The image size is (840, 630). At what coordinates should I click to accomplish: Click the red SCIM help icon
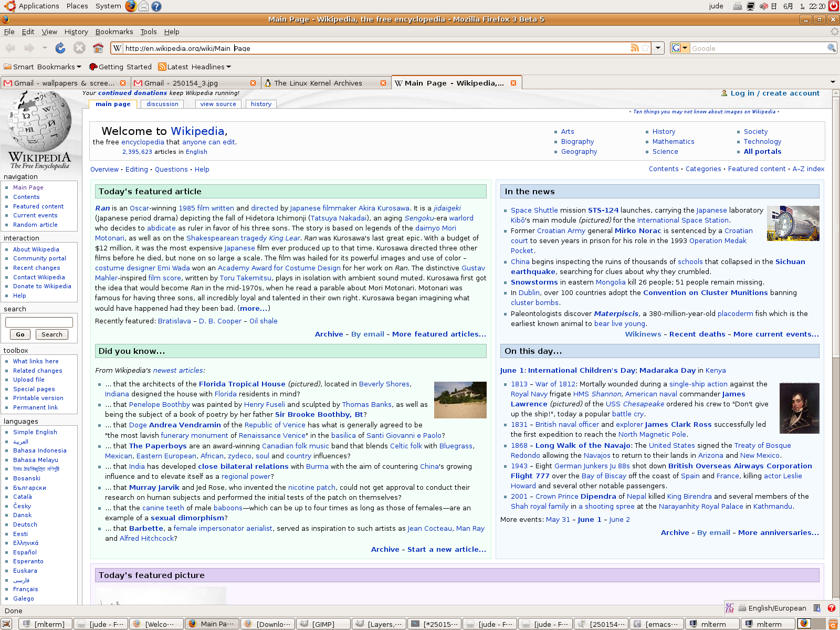(x=832, y=608)
